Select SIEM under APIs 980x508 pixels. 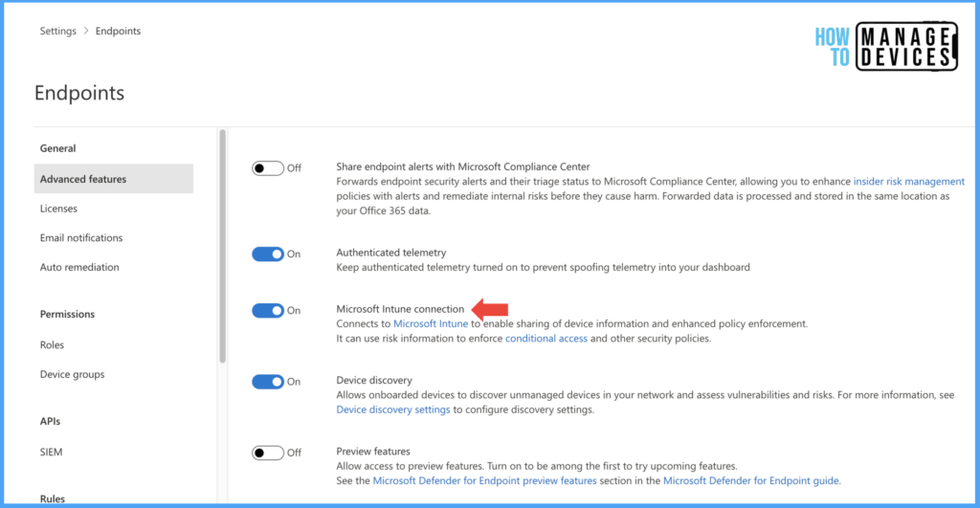pyautogui.click(x=52, y=452)
